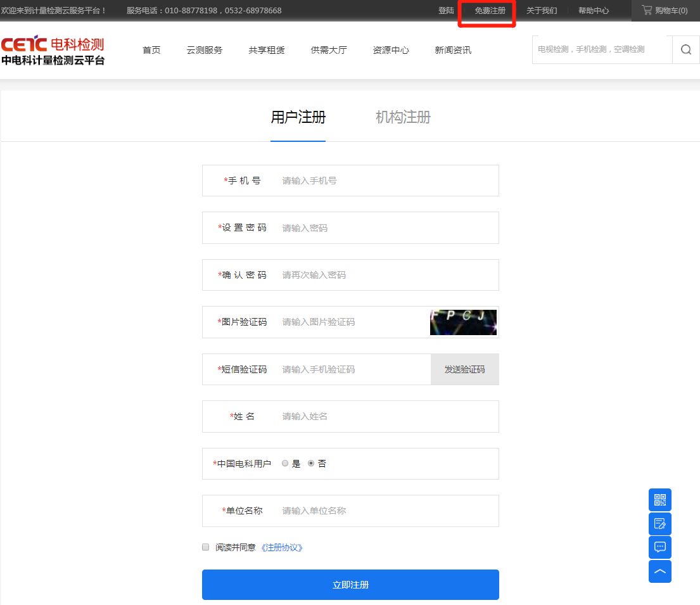The image size is (700, 605).
Task: Select the 用户注册 tab
Action: pyautogui.click(x=298, y=117)
